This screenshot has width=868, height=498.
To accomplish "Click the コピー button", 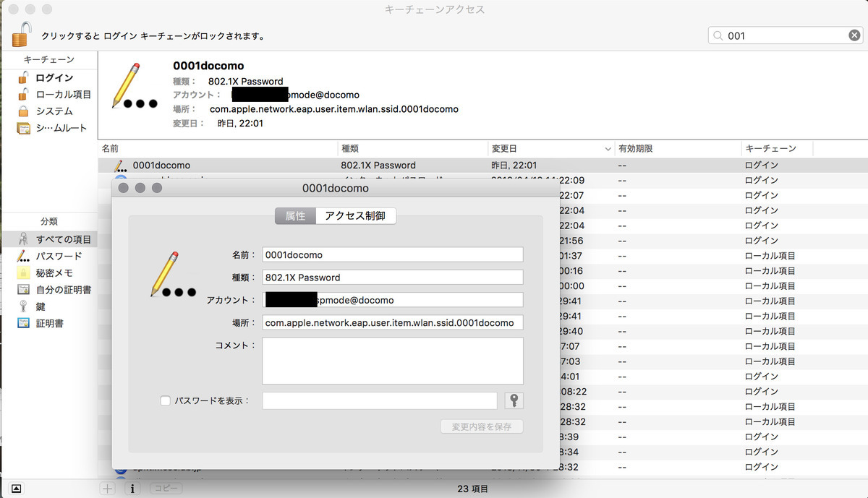I will [x=166, y=489].
